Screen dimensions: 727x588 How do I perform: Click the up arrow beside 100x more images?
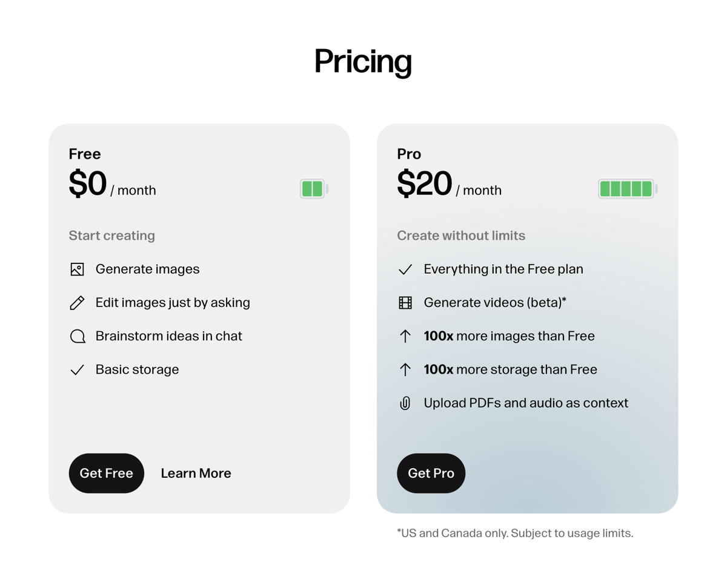[x=405, y=335]
